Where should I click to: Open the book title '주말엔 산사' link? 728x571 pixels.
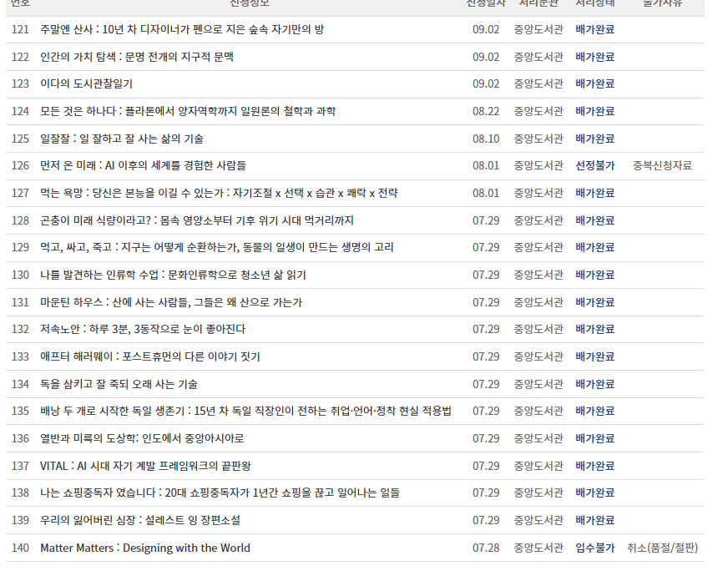point(182,28)
